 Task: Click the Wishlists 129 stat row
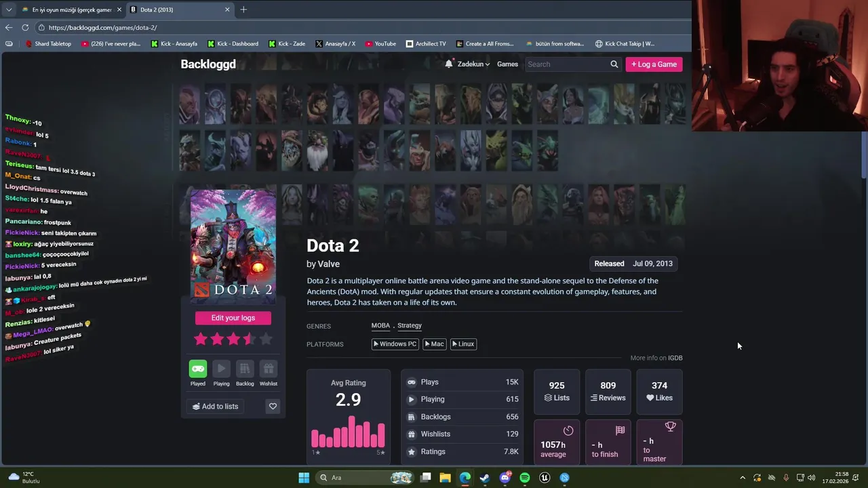(462, 434)
